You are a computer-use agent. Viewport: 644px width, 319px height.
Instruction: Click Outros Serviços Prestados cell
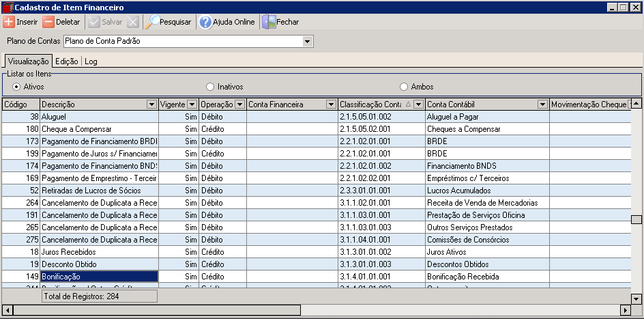tap(488, 227)
